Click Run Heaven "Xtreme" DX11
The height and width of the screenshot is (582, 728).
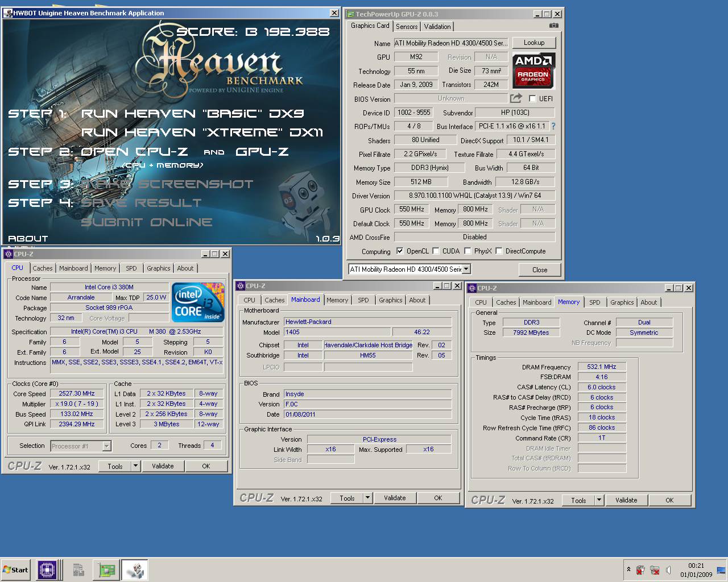coord(202,132)
